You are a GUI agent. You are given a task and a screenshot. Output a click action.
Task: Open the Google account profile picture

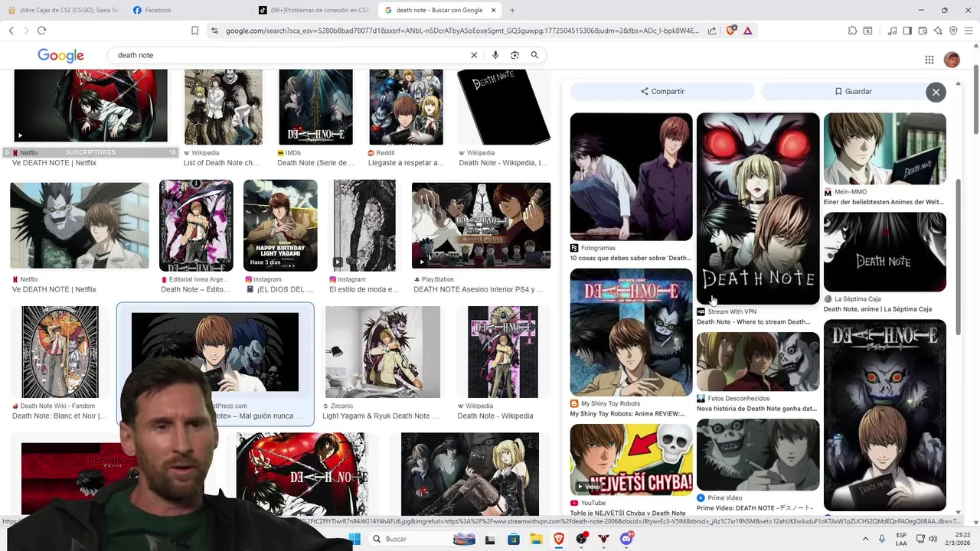[952, 60]
